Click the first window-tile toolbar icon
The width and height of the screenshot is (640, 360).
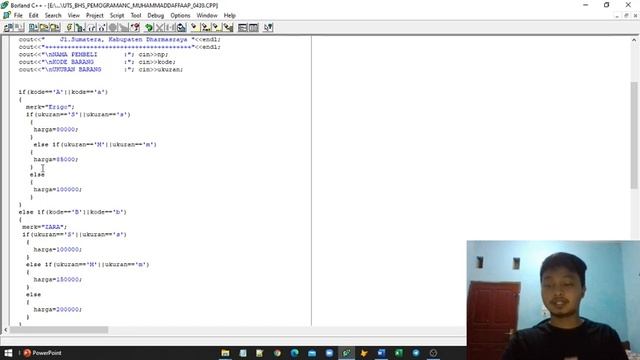pyautogui.click(x=242, y=27)
